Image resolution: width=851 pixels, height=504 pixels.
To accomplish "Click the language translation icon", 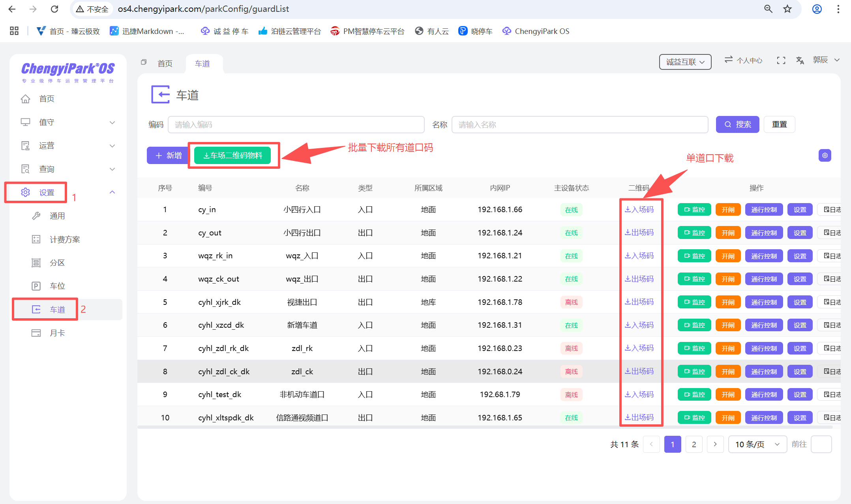I will pyautogui.click(x=800, y=60).
